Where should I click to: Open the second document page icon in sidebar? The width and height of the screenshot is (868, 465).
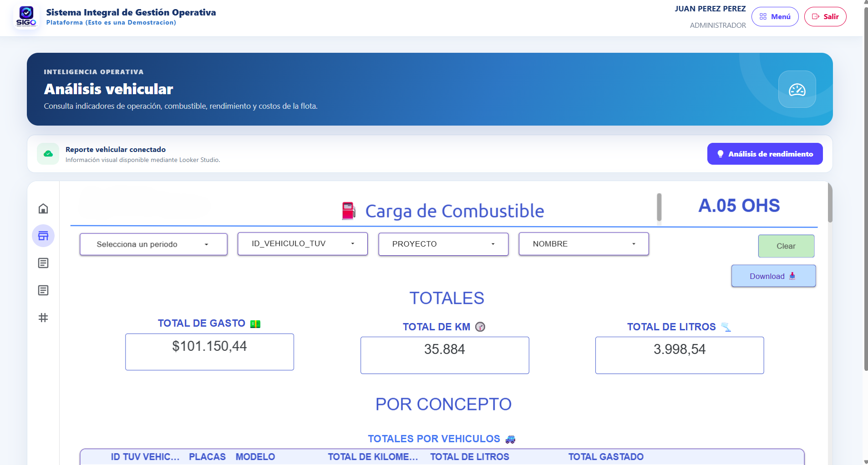[43, 290]
